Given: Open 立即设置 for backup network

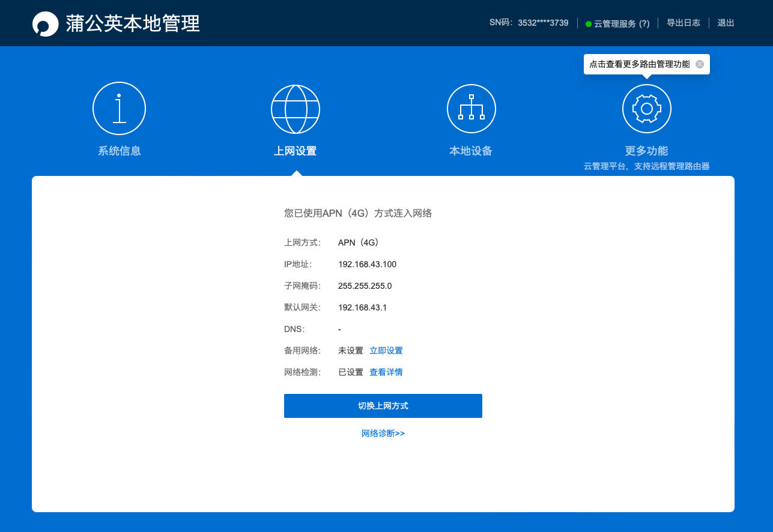Looking at the screenshot, I should coord(386,350).
